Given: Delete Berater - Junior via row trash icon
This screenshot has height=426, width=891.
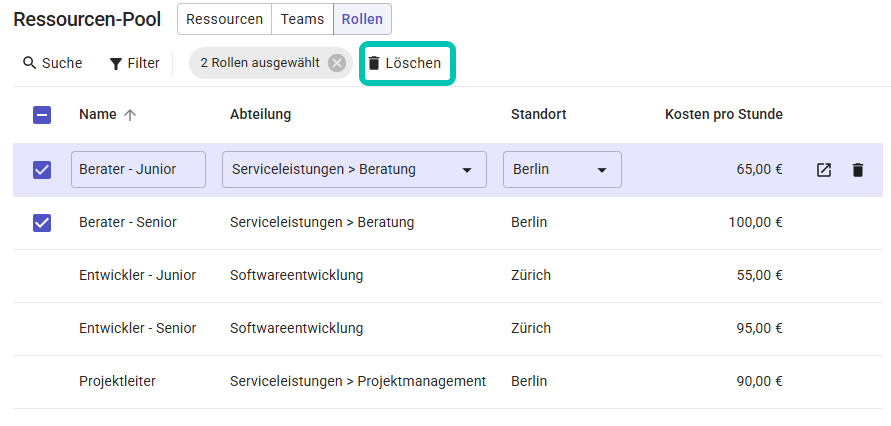Looking at the screenshot, I should coord(858,170).
